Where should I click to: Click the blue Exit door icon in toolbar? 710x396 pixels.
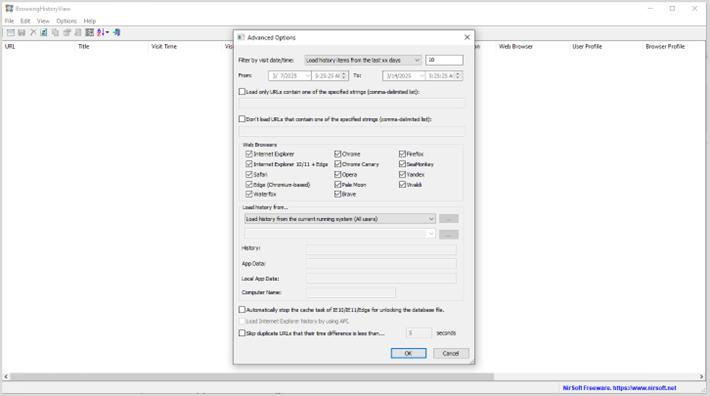click(x=117, y=33)
